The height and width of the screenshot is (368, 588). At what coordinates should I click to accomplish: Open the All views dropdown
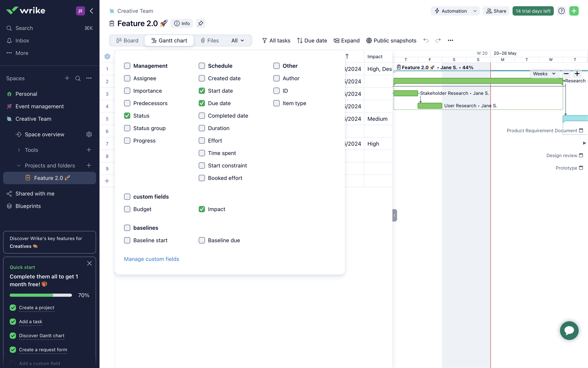238,40
